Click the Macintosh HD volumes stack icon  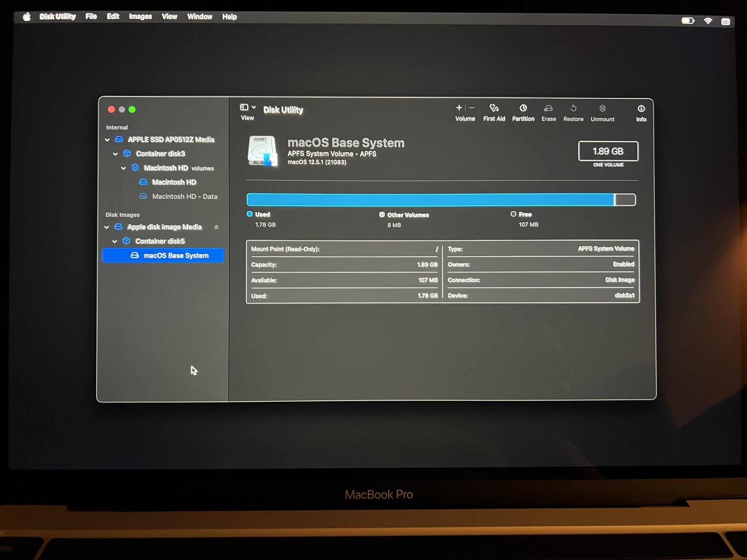click(135, 168)
